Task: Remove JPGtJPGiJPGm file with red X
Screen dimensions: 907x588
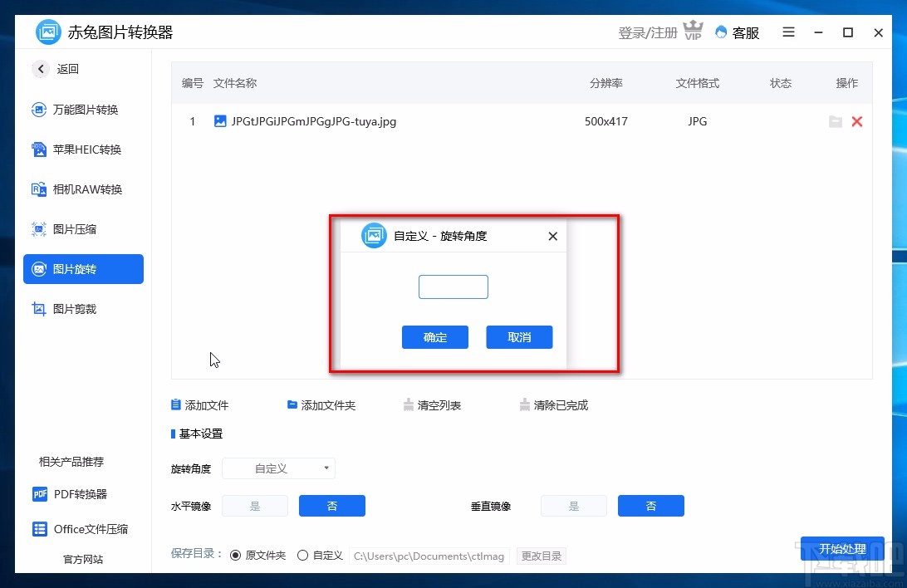Action: (x=857, y=121)
